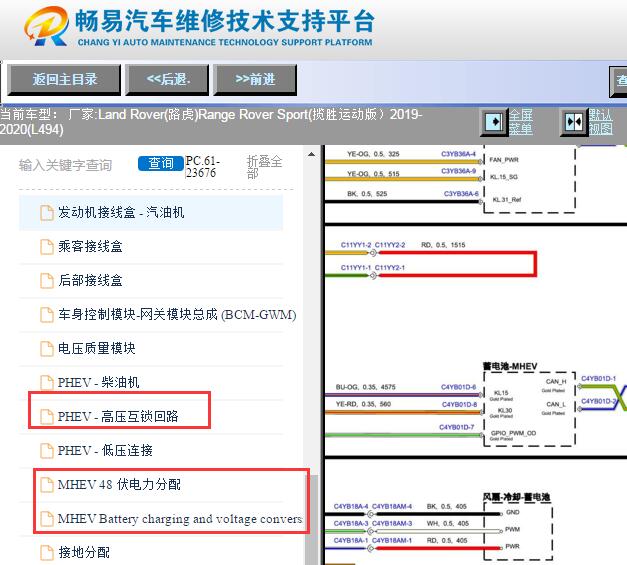Viewport: 627px width, 565px height.
Task: Click page icon beside 车身控制模块
Action: coord(47,315)
